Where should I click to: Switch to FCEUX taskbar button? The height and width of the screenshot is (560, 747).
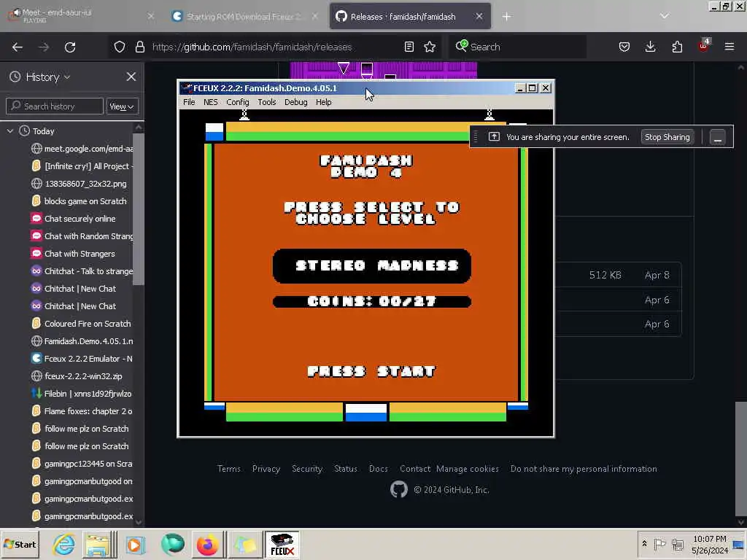click(x=282, y=544)
